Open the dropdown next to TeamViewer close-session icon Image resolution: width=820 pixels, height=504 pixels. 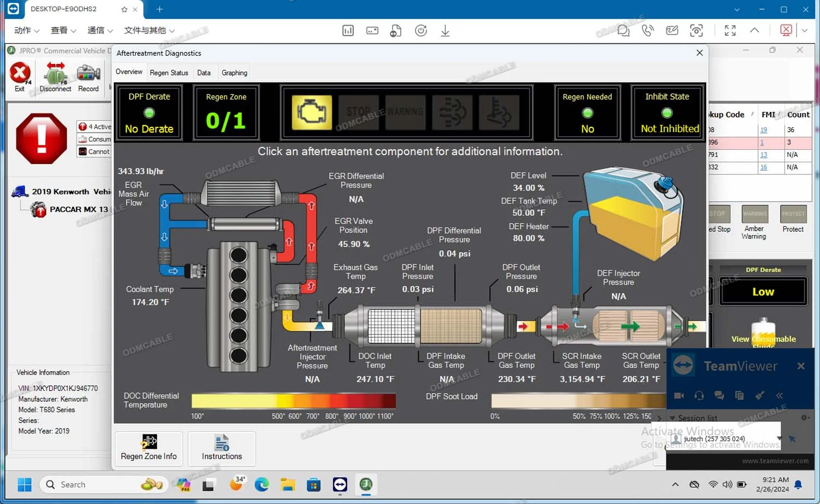pos(804,31)
